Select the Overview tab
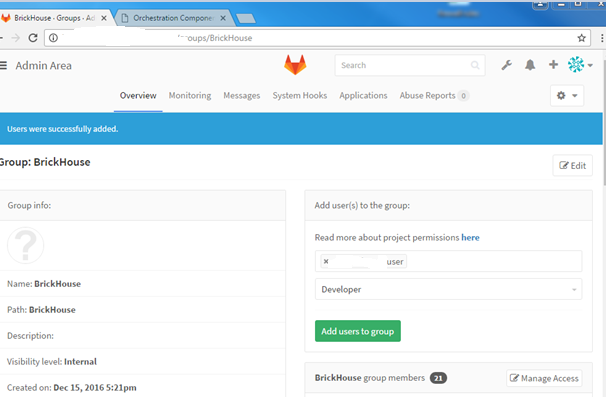This screenshot has width=606, height=397. point(138,95)
